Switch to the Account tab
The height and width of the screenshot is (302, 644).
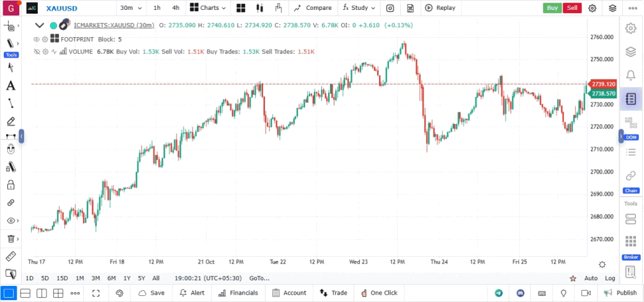[x=290, y=293]
